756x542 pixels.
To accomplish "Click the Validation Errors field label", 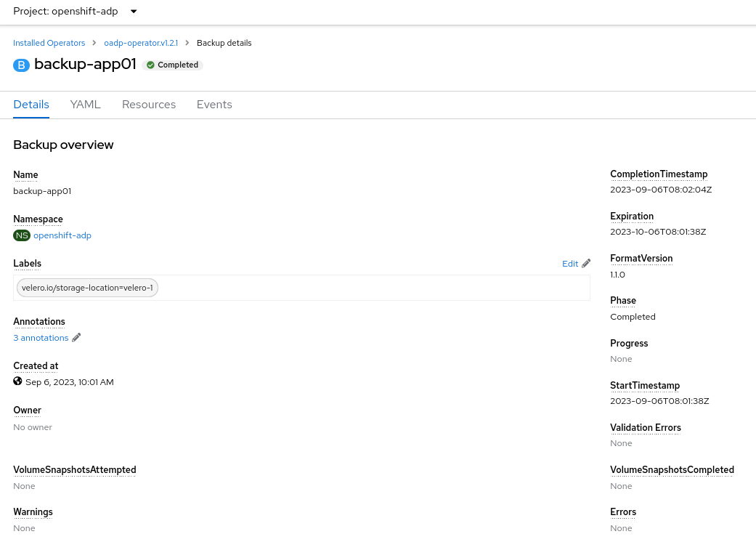I will 646,428.
